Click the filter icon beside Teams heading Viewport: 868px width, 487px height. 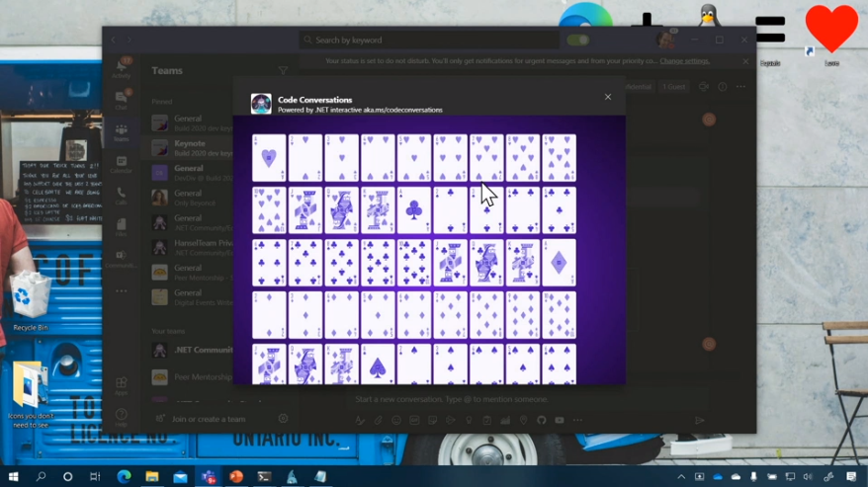pos(283,71)
